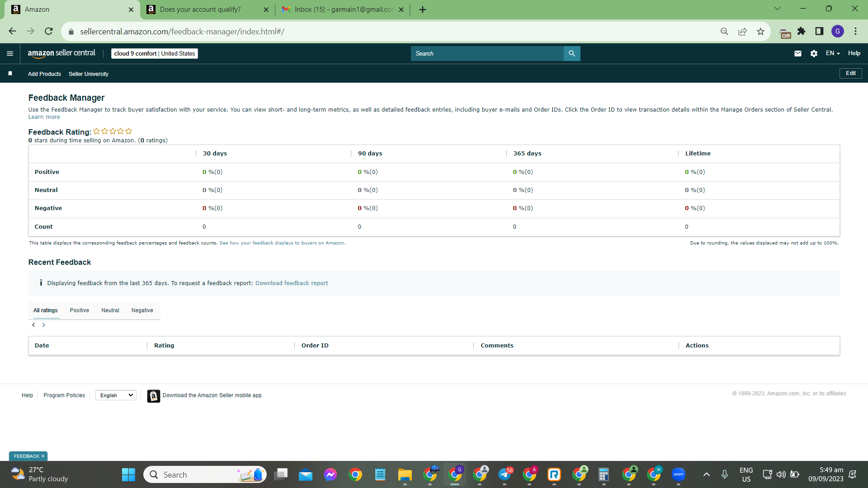Open the messages envelope icon
The width and height of the screenshot is (868, 488).
click(798, 53)
